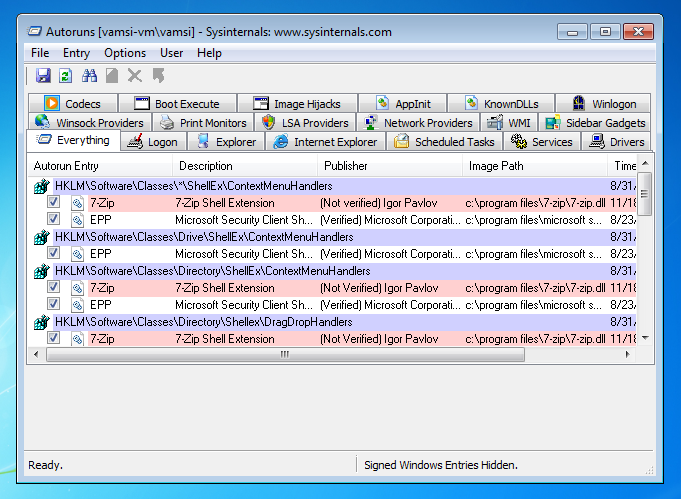
Task: Switch to the Network Providers tab
Action: tap(418, 122)
